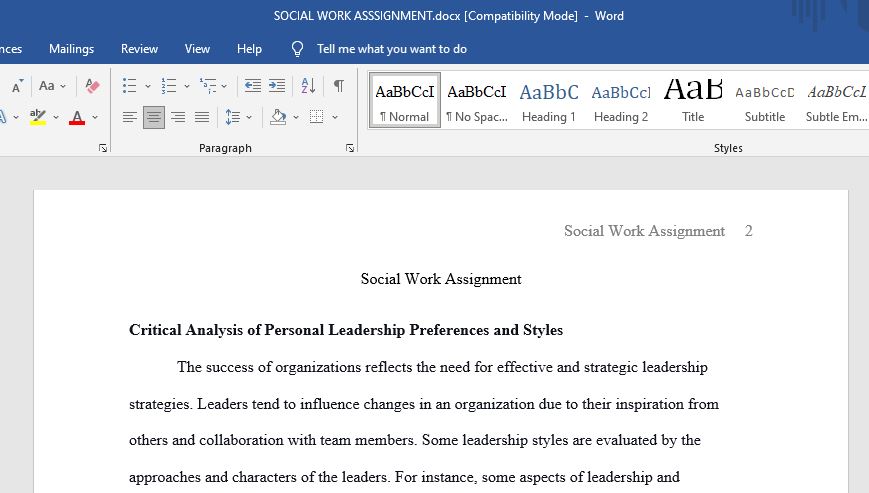Increase the paragraph indent
Screen dimensions: 869x493
click(x=277, y=86)
